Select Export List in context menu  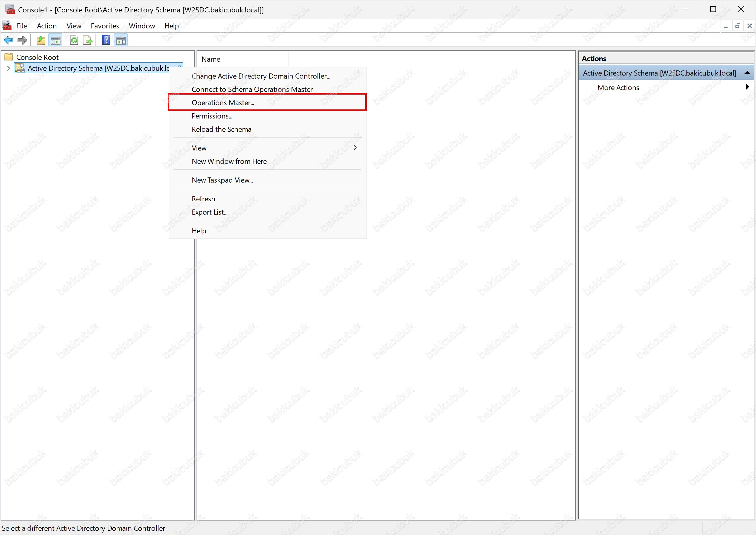click(x=267, y=212)
